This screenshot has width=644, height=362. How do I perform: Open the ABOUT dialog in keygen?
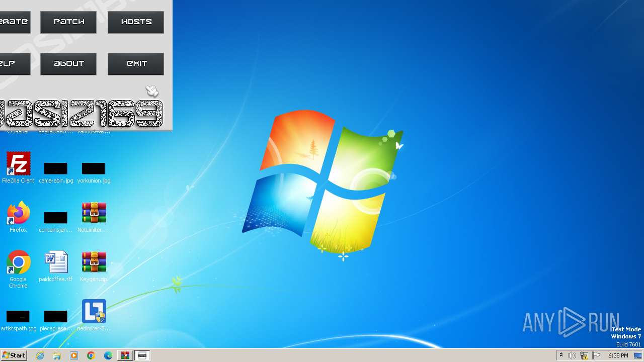click(x=68, y=64)
